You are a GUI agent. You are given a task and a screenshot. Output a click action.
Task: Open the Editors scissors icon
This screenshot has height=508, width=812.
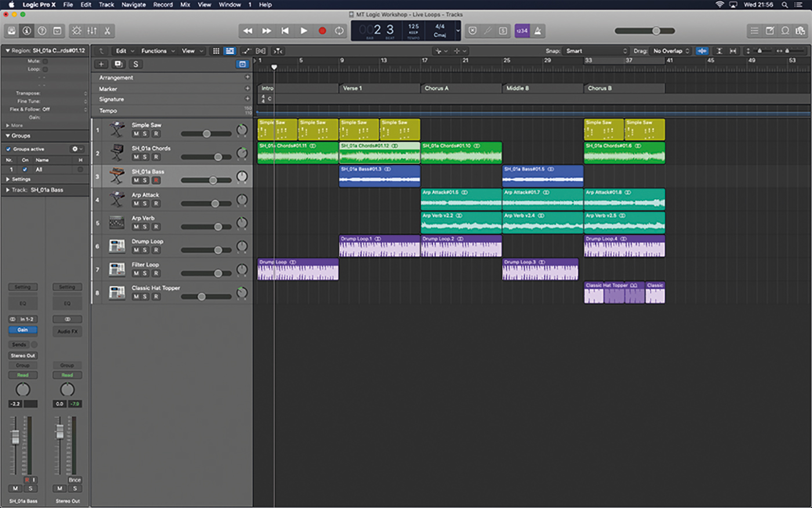coord(107,31)
